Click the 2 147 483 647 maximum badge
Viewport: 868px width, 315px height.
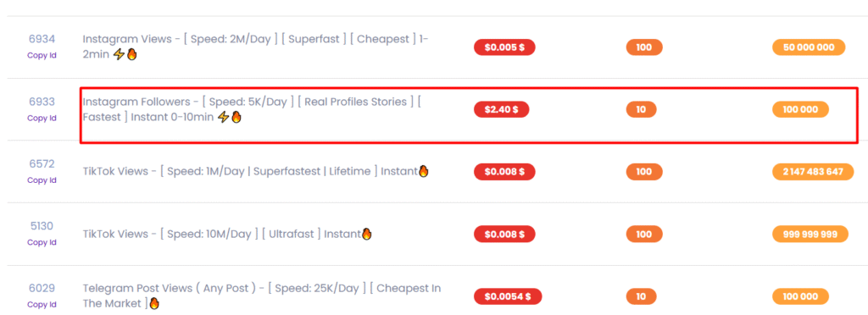point(813,172)
